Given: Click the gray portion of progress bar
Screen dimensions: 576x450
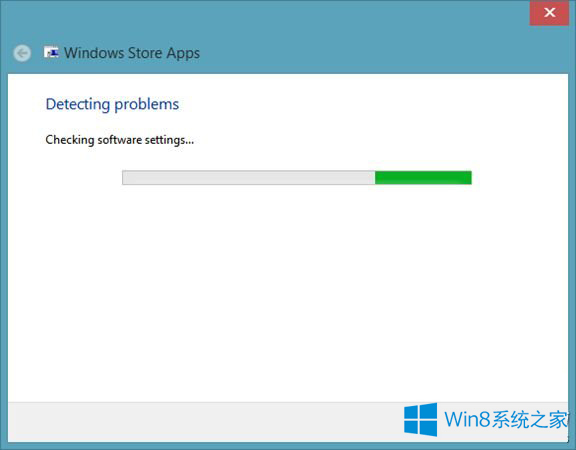Looking at the screenshot, I should (249, 178).
